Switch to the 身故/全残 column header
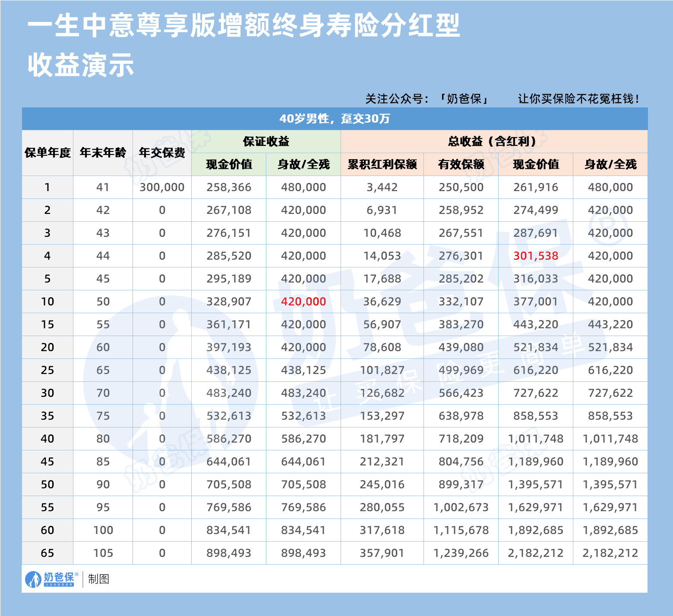 (303, 164)
